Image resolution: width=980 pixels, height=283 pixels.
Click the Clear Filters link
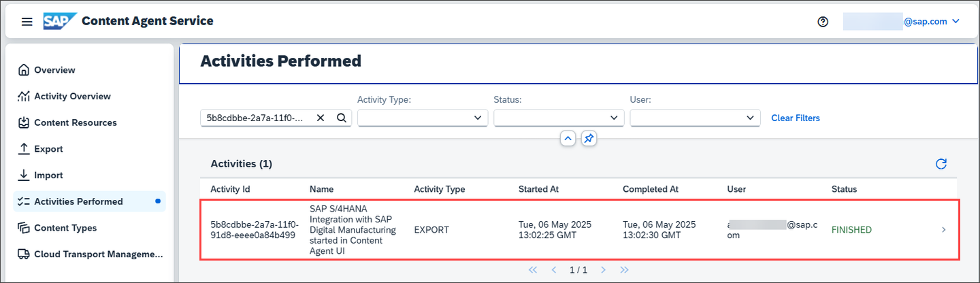click(x=796, y=118)
